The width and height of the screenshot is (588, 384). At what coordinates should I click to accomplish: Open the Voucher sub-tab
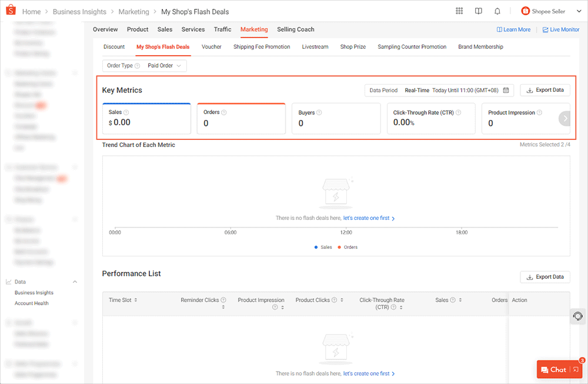212,47
